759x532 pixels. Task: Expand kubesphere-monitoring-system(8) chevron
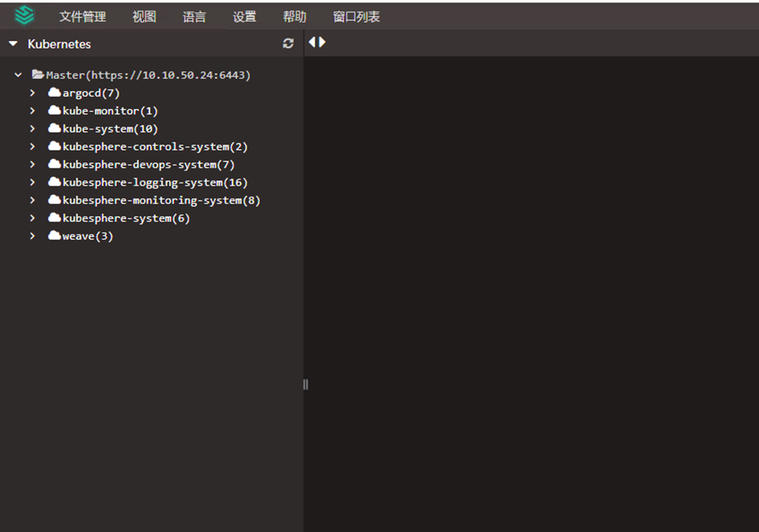[x=33, y=200]
